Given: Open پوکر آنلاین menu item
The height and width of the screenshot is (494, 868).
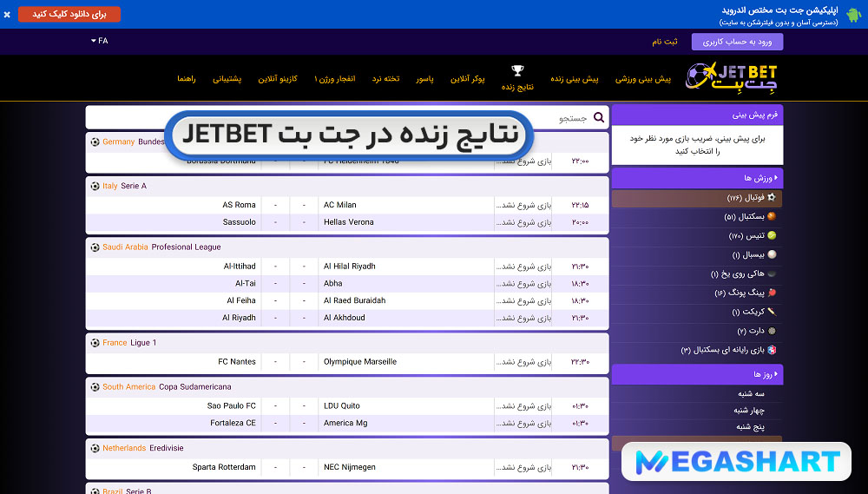Looking at the screenshot, I should tap(467, 79).
